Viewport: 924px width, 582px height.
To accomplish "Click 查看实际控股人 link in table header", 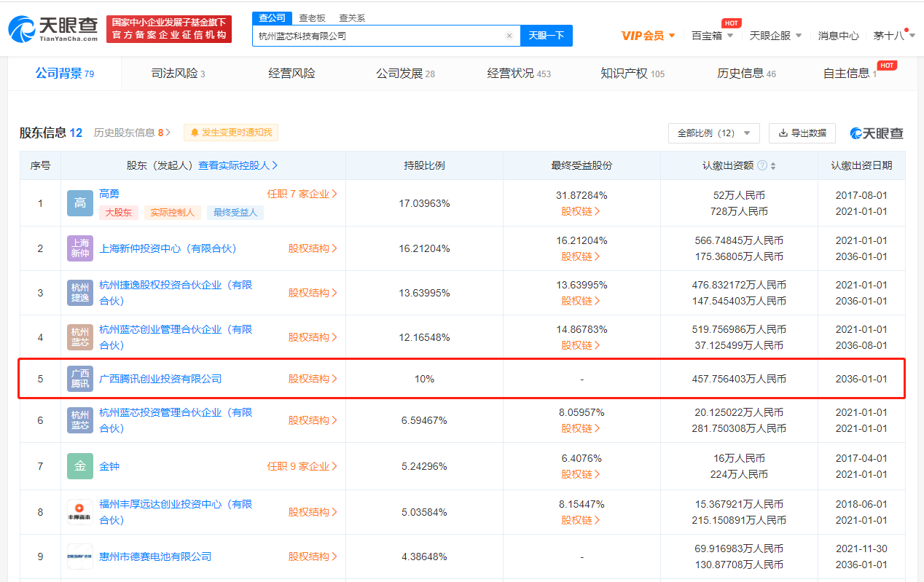I will tap(238, 165).
